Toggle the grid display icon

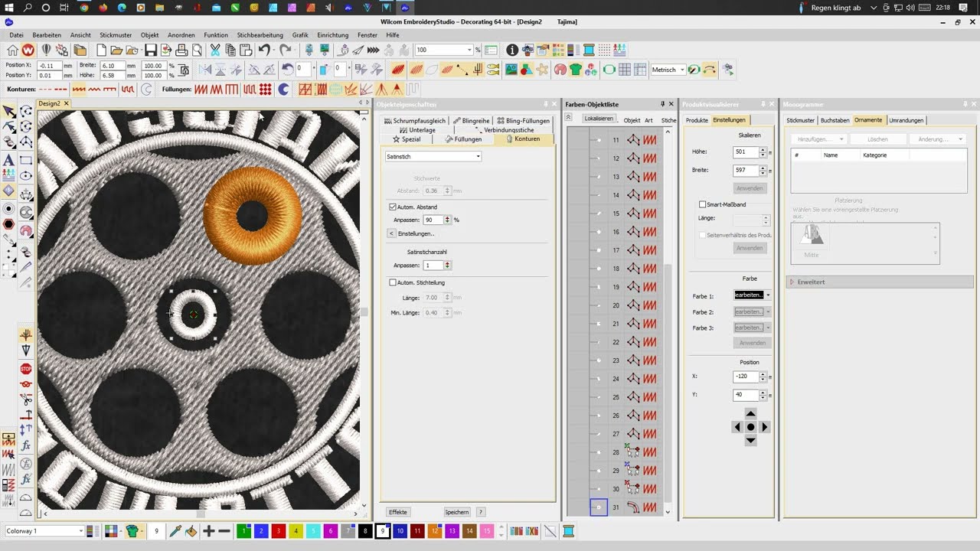tap(624, 70)
